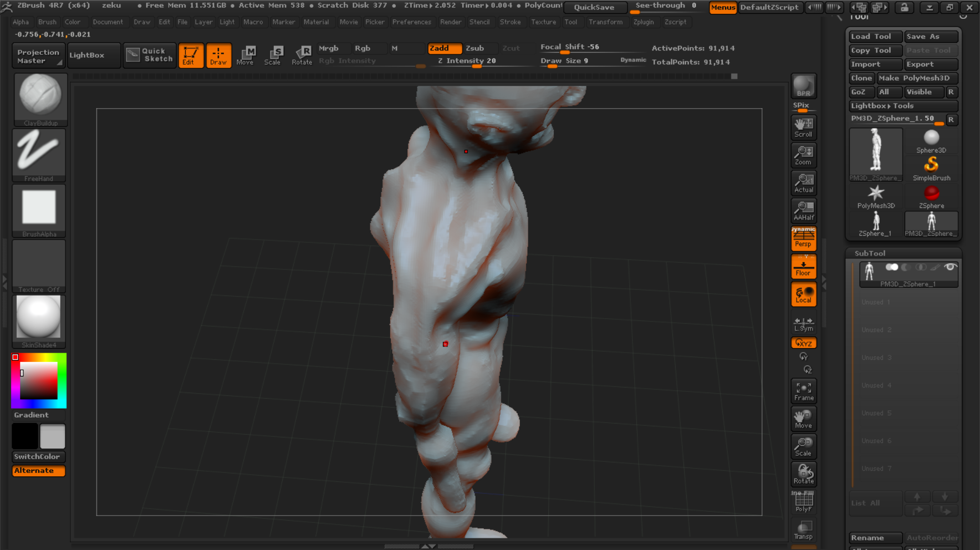980x550 pixels.
Task: Open the Texture menu
Action: tap(543, 22)
